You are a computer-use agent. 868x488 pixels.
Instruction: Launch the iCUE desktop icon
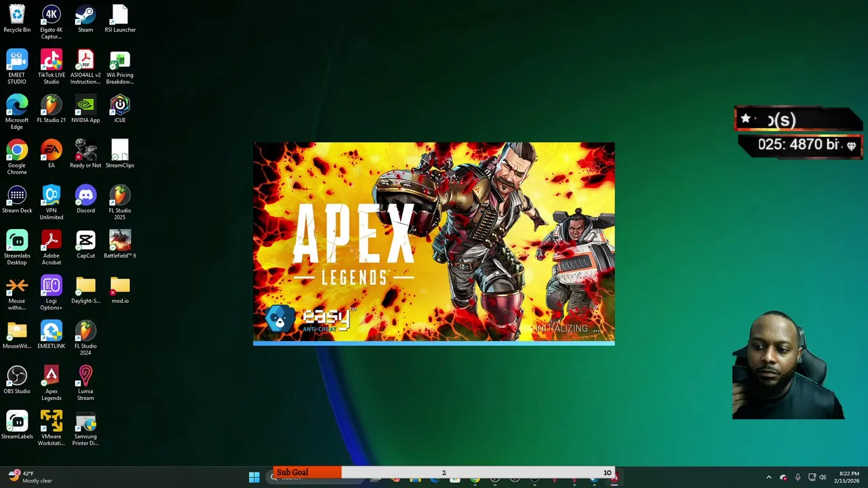click(x=120, y=109)
